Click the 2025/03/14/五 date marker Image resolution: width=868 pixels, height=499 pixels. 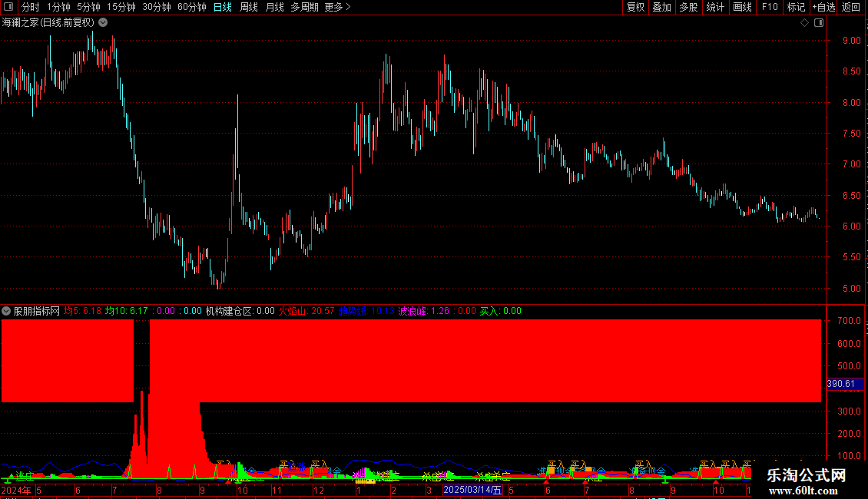pos(472,490)
